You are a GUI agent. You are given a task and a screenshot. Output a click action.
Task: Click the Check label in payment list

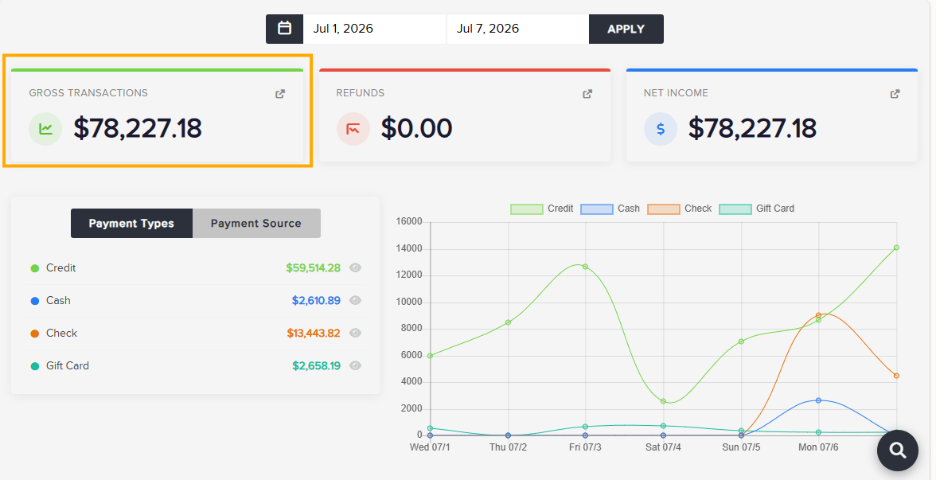pos(61,333)
